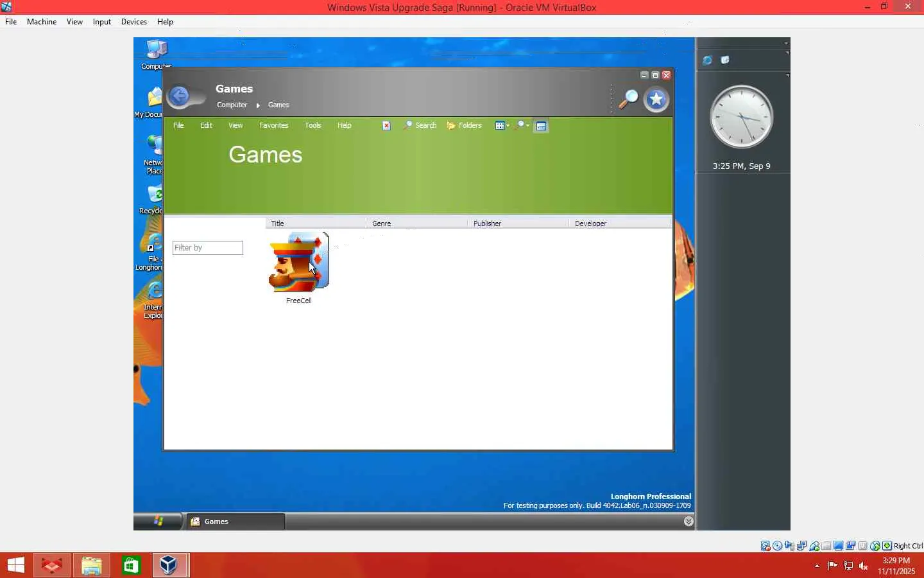Sort by the Developer column header
The image size is (924, 578).
coord(619,223)
